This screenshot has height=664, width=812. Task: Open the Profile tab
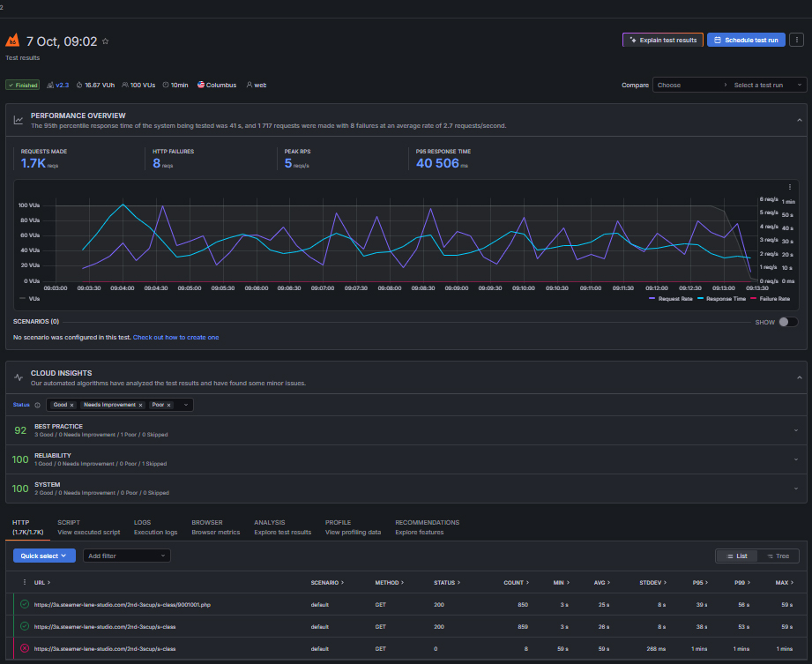pos(354,527)
